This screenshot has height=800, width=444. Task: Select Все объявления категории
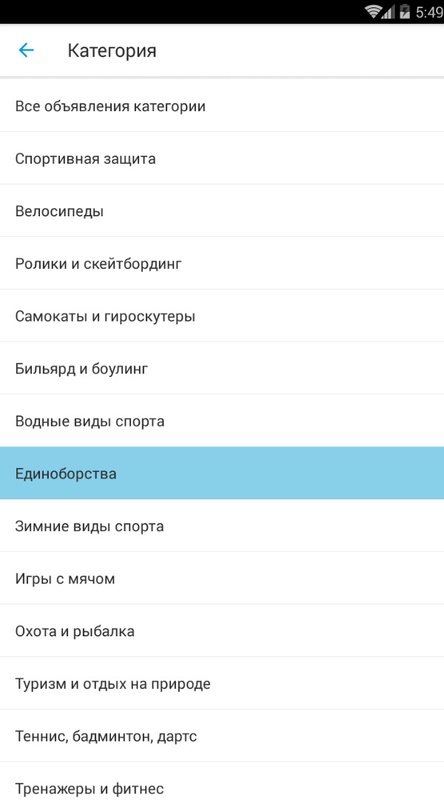click(222, 106)
